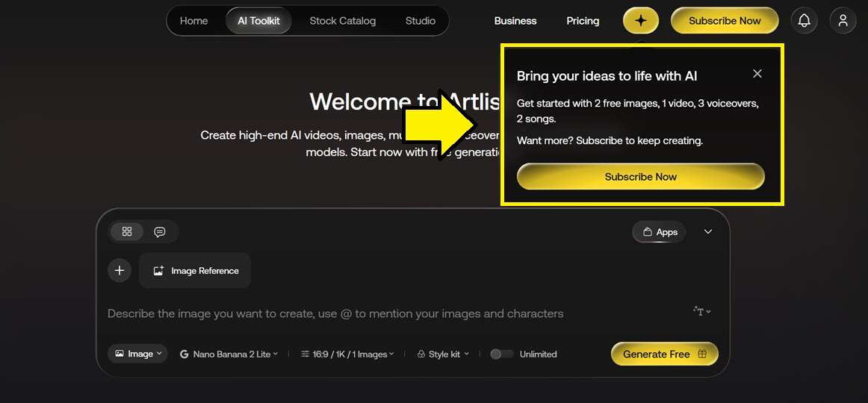The height and width of the screenshot is (403, 868).
Task: Open the Apps button
Action: [x=660, y=232]
